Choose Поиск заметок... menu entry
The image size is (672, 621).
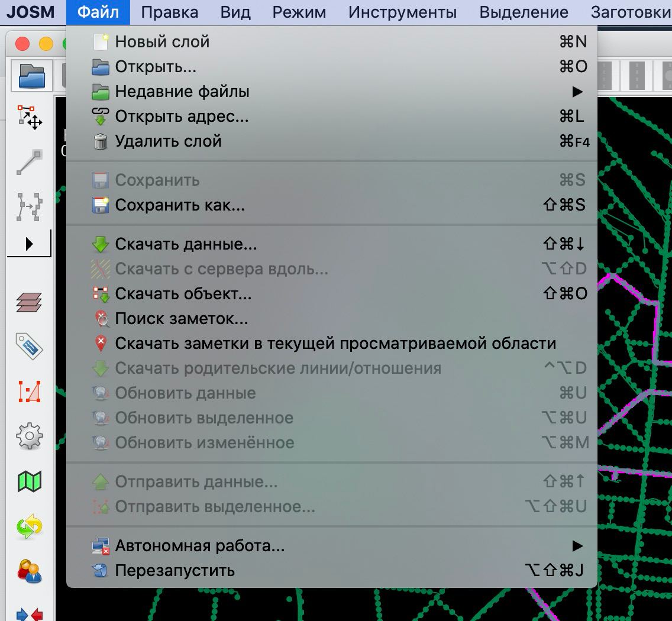[332, 318]
